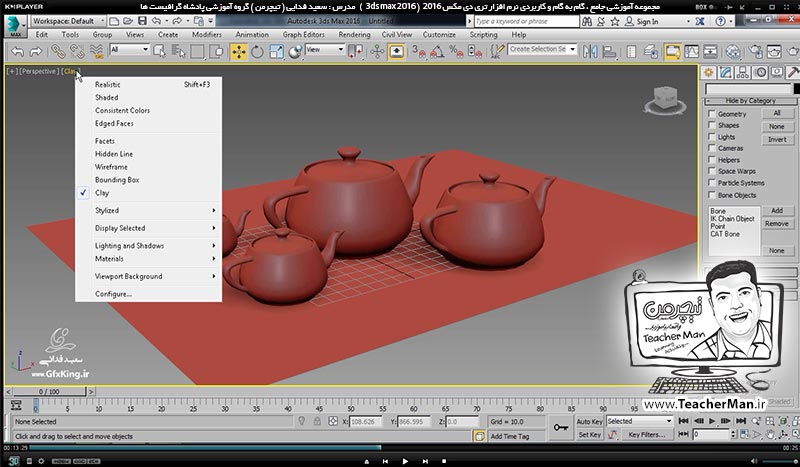Click the Invert button in Hide by Category
This screenshot has width=800, height=467.
click(x=777, y=139)
